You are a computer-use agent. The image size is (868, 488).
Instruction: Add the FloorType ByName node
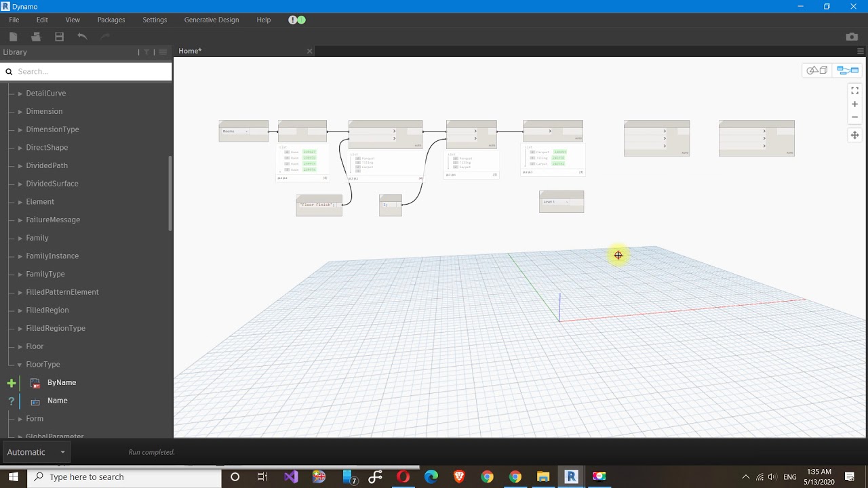pos(62,382)
